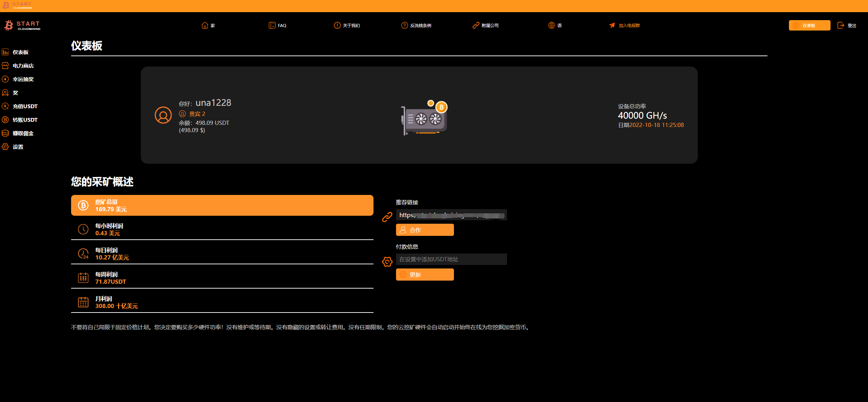Click the START Cloudmining logo

click(22, 25)
